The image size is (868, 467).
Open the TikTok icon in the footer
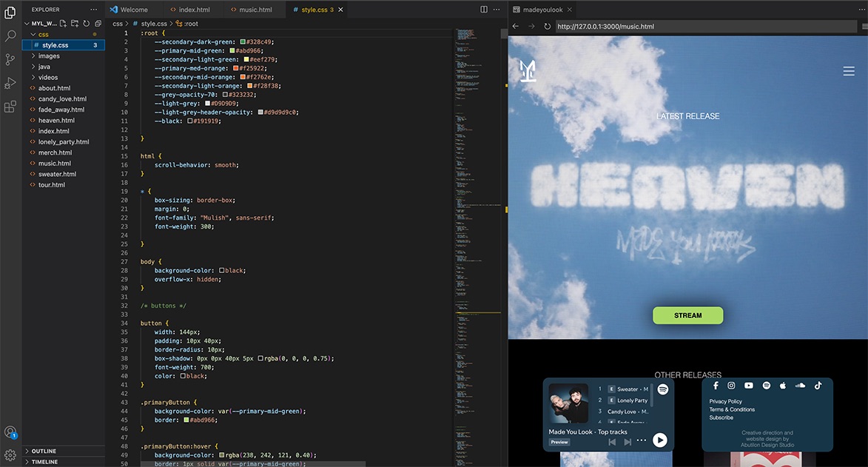point(818,385)
